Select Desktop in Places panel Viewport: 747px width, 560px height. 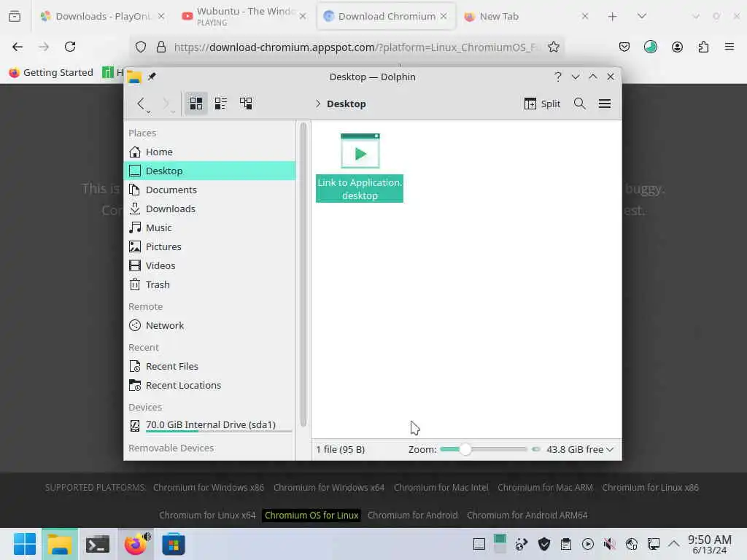click(x=209, y=171)
